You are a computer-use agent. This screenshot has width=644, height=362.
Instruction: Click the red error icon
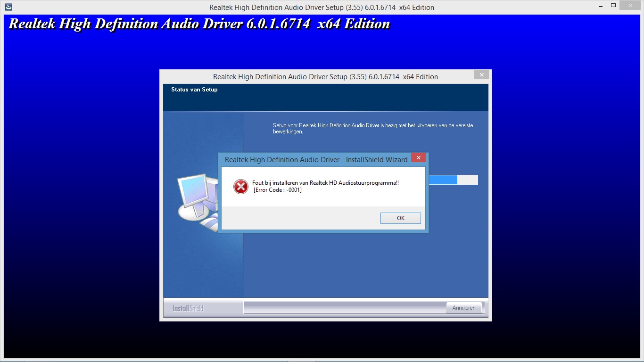241,187
